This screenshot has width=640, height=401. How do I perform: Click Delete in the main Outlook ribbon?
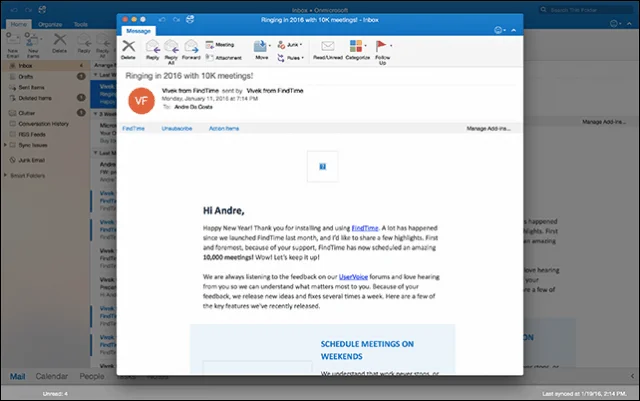60,43
